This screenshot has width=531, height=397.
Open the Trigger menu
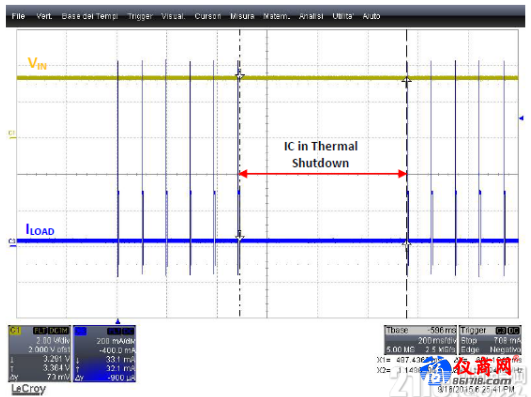[x=140, y=16]
